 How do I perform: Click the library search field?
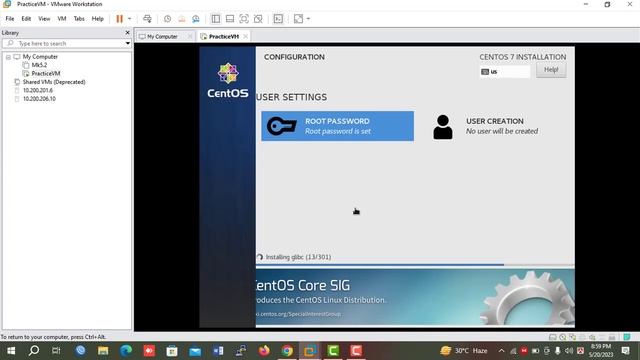[x=67, y=43]
